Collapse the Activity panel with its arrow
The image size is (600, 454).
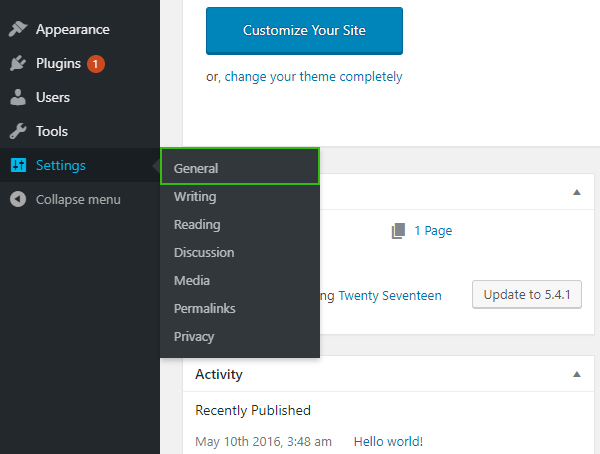tap(576, 375)
